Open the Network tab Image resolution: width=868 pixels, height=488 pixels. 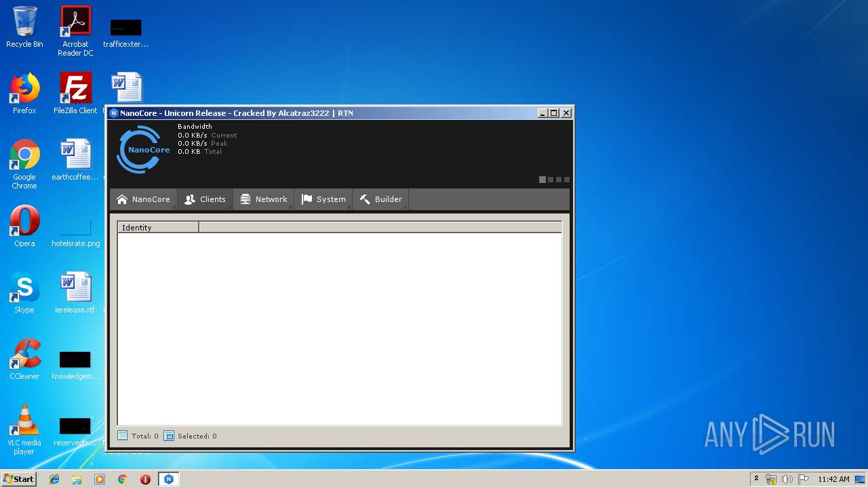[264, 199]
